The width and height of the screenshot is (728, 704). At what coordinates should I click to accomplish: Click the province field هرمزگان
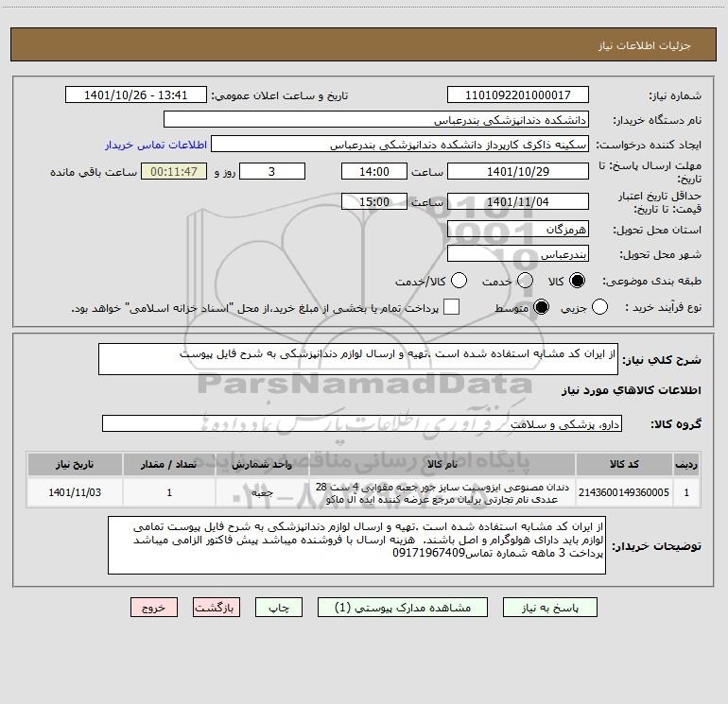[x=518, y=230]
